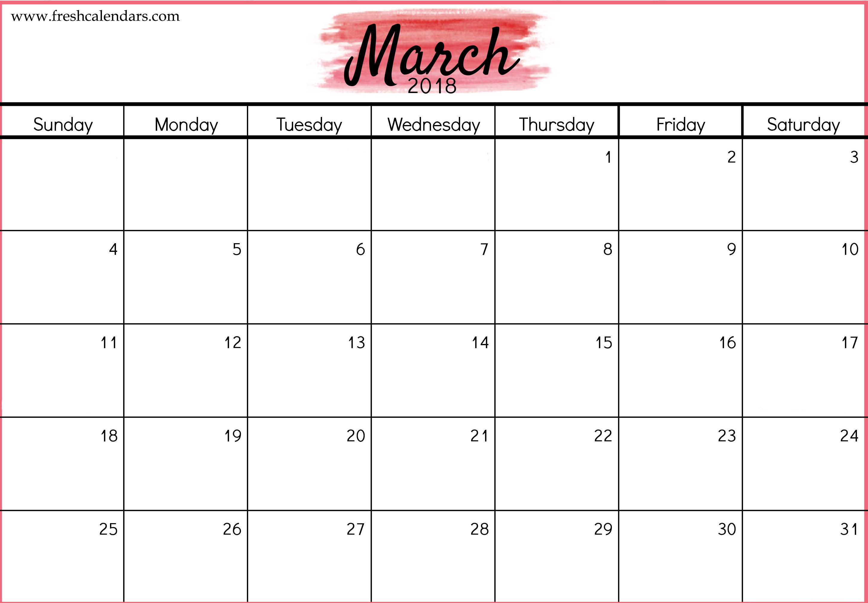This screenshot has height=603, width=868.
Task: Click the March 7 Wednesday cell
Action: tap(433, 277)
